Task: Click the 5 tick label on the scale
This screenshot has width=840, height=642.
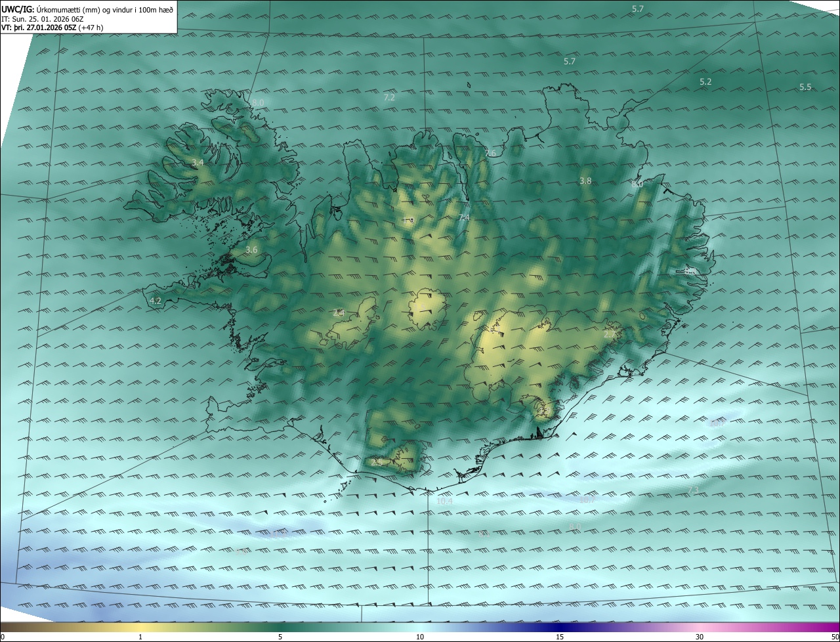Action: pyautogui.click(x=280, y=637)
